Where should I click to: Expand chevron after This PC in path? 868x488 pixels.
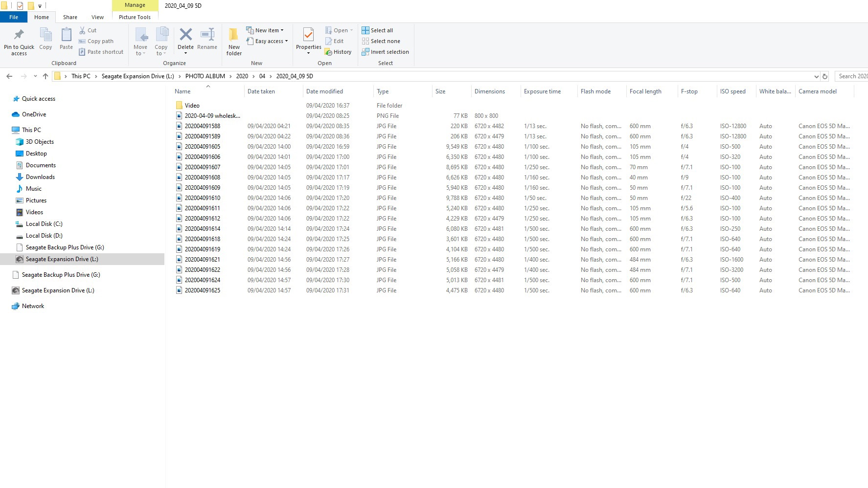pos(96,76)
